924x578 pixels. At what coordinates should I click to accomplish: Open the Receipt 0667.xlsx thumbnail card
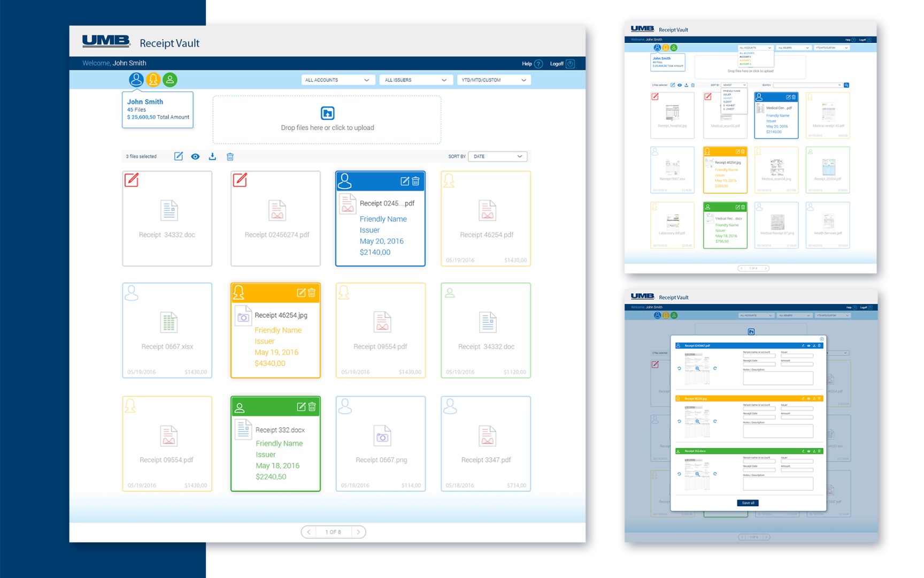[167, 330]
